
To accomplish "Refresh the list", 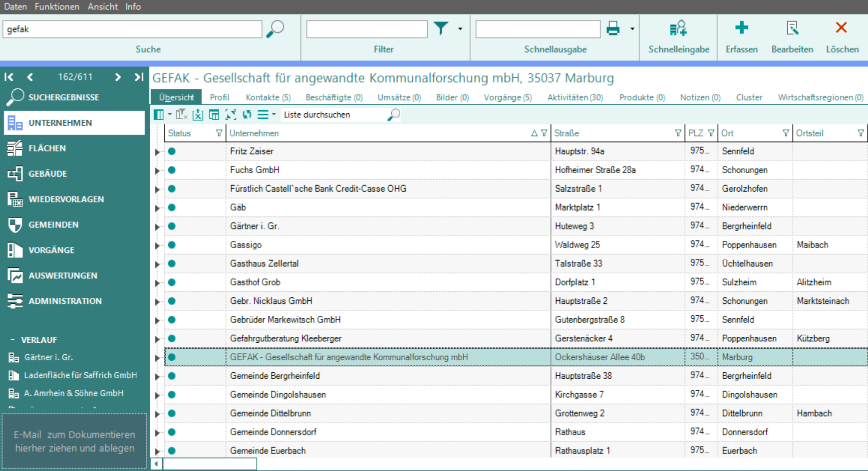I will point(247,115).
